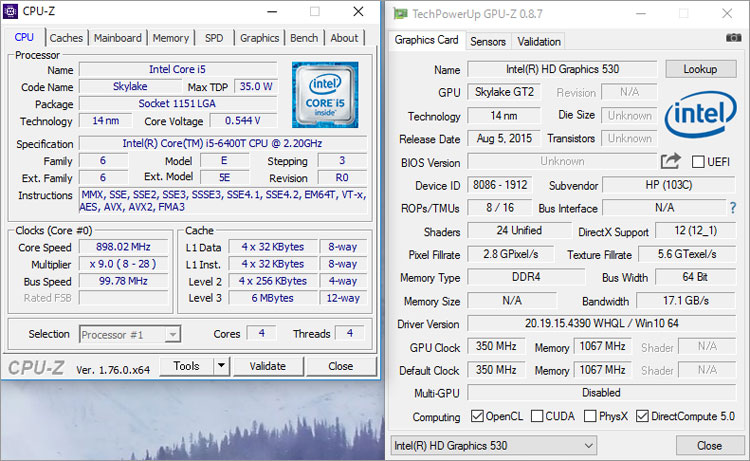Click the Close button in GPU-Z
The height and width of the screenshot is (461, 750).
pos(709,446)
